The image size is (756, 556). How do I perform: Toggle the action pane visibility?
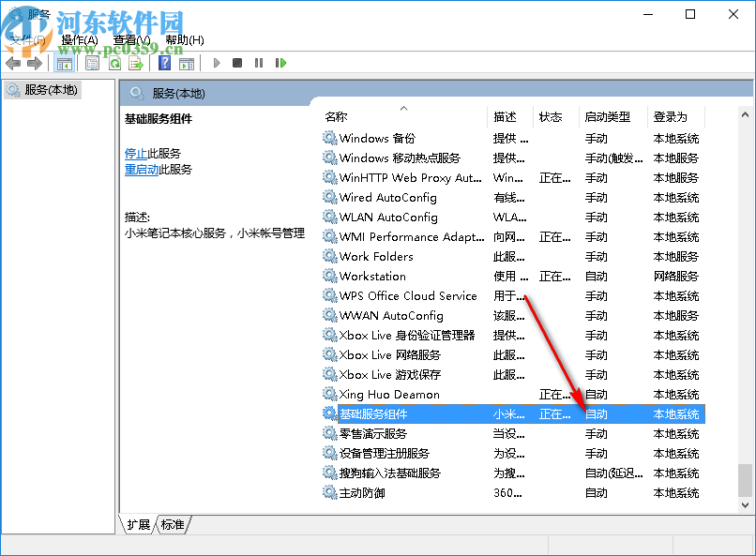tap(186, 63)
